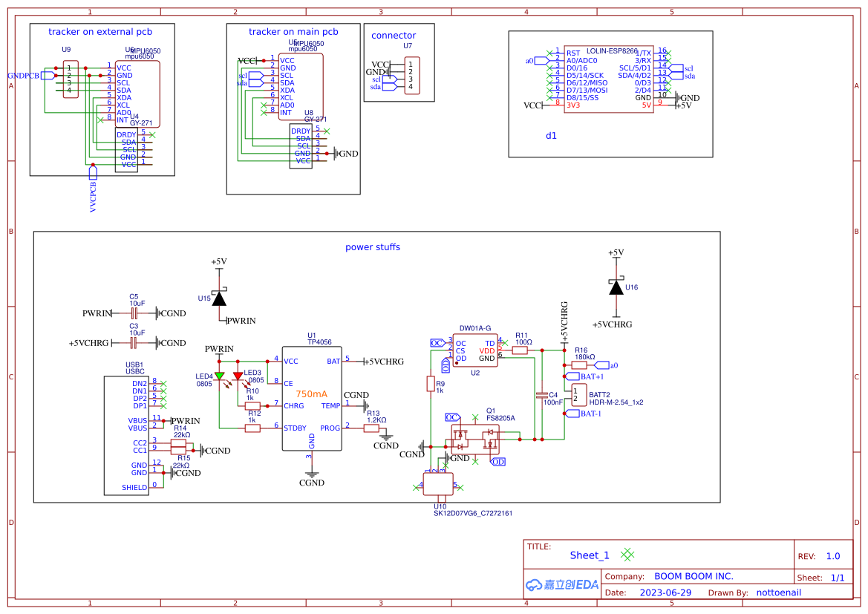Select the GNDPCB net port
The image size is (868, 614).
[x=48, y=76]
